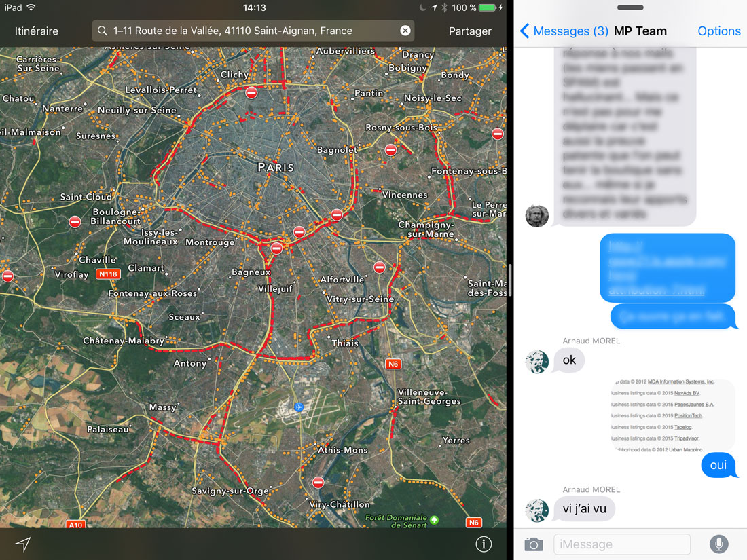Tap the magnifier icon in search bar
The image size is (747, 560).
102,31
